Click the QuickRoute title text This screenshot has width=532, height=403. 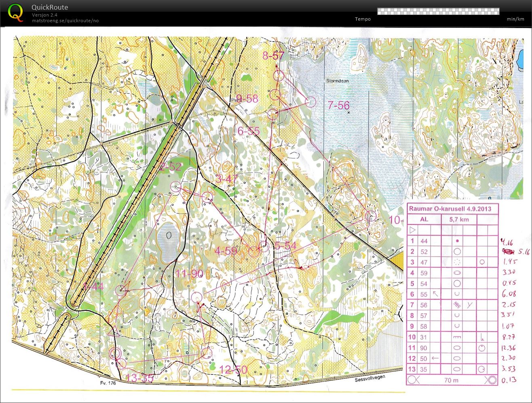(50, 7)
